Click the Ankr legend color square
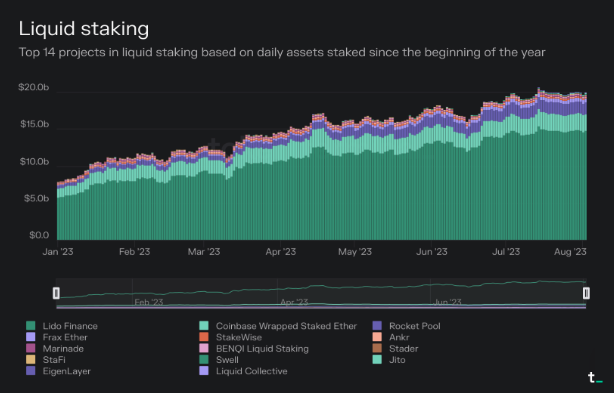Screen dimensions: 614x393 (377, 337)
